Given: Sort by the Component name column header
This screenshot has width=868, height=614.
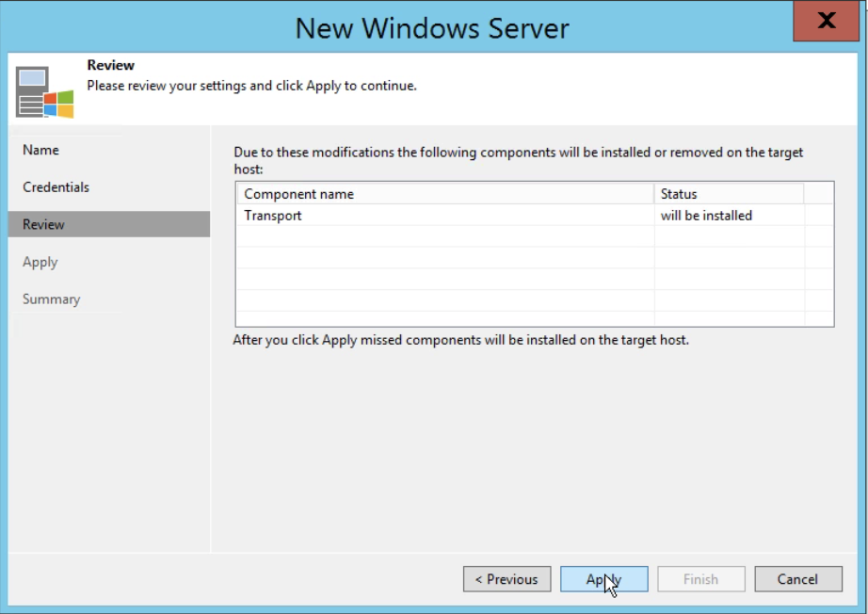Looking at the screenshot, I should tap(445, 194).
